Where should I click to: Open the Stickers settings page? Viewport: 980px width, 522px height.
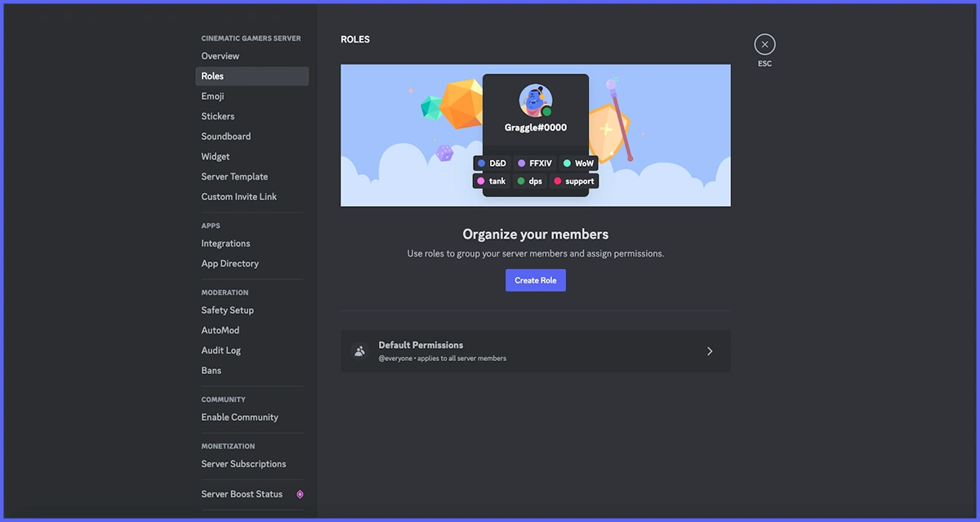[218, 117]
